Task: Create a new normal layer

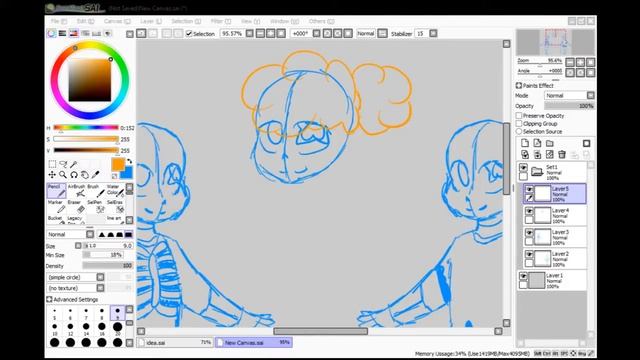Action: click(525, 143)
